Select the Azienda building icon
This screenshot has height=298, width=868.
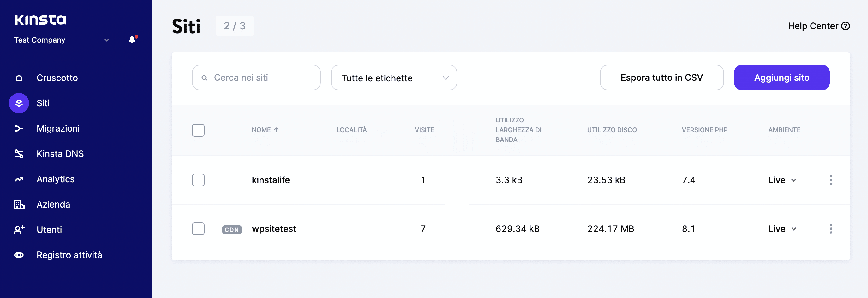[19, 204]
